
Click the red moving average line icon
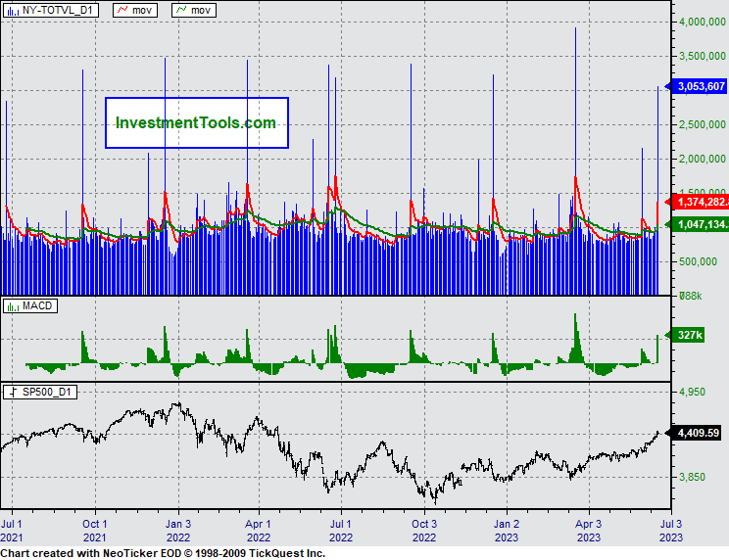(x=123, y=9)
